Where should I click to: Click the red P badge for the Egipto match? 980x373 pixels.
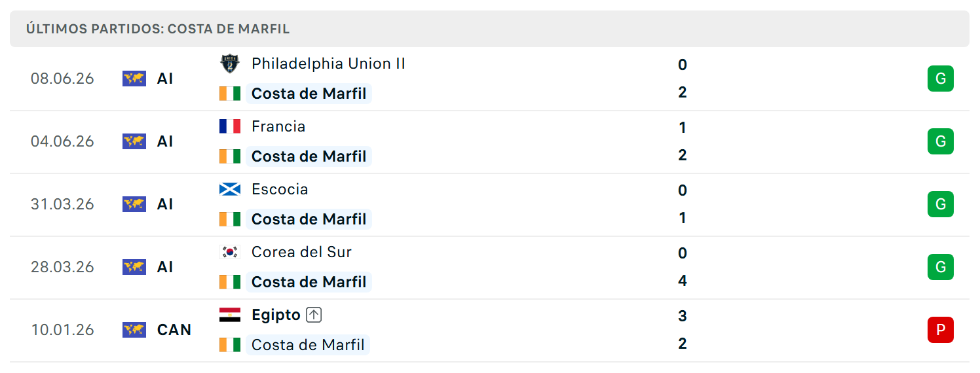click(x=941, y=330)
